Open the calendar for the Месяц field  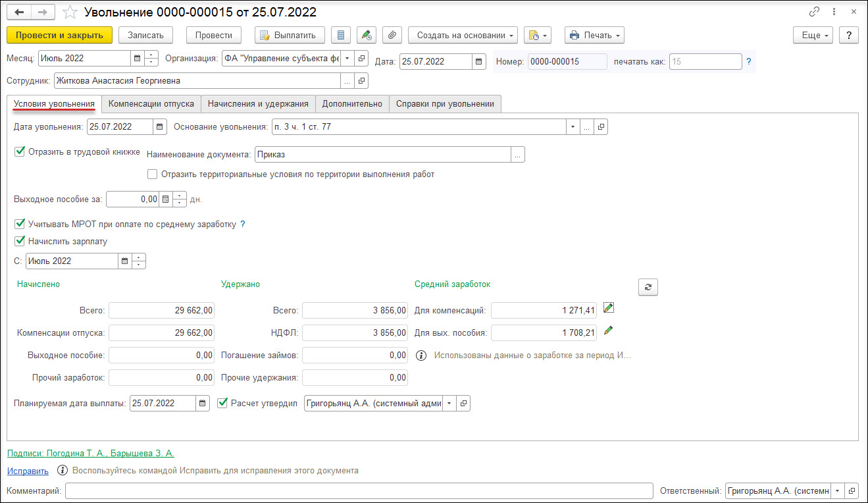point(137,58)
